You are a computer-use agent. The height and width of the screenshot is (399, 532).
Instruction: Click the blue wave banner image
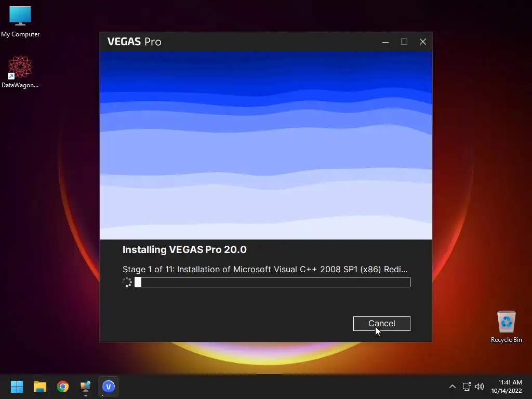[265, 145]
